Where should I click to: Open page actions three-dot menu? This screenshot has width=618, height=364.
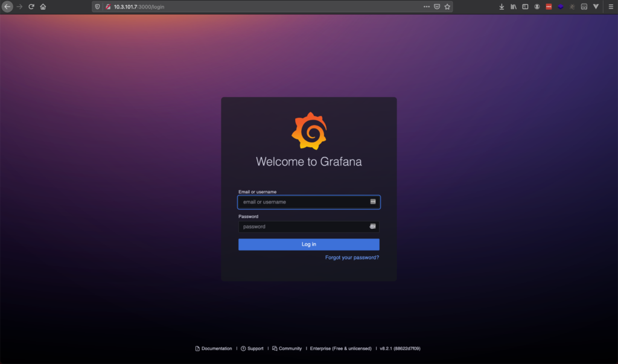[427, 7]
